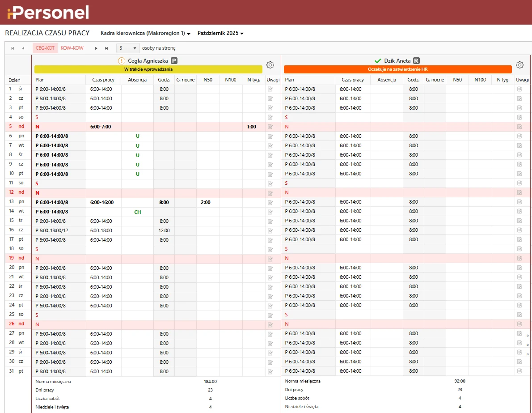Screen dimensions: 532x413
Task: Edit notes for Cegła day 20
Action: (x=270, y=268)
